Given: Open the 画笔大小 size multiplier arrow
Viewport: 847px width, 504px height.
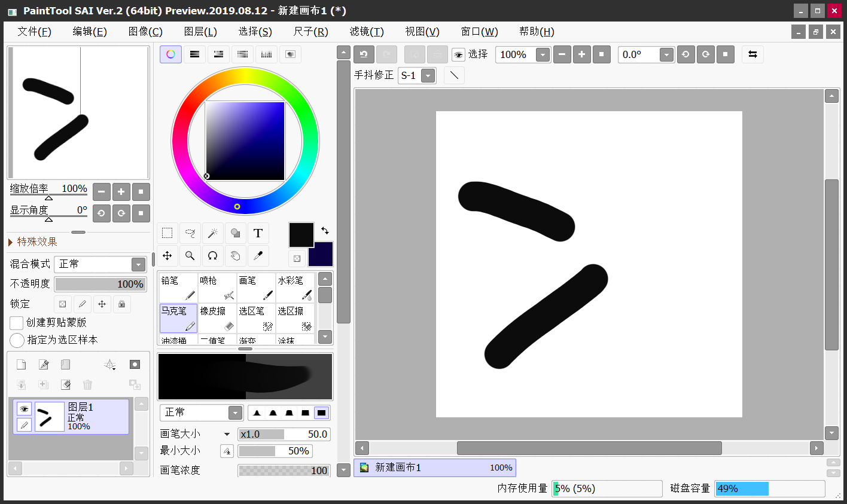Looking at the screenshot, I should (227, 435).
